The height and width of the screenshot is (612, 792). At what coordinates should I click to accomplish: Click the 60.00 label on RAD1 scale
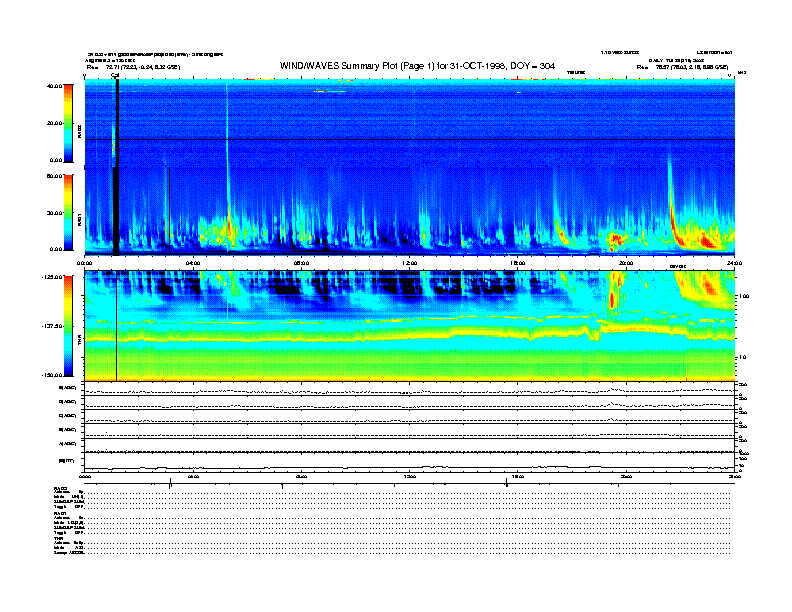(54, 176)
